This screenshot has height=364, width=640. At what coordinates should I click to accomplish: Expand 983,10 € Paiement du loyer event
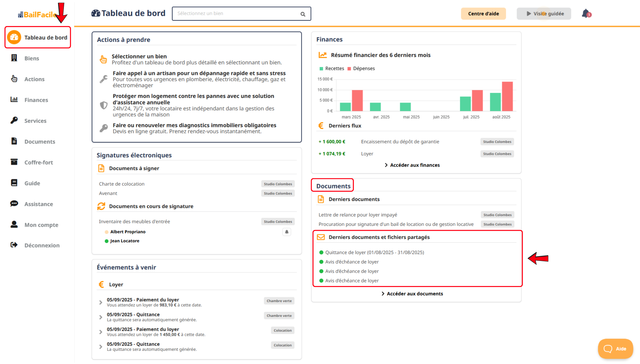coord(101,302)
